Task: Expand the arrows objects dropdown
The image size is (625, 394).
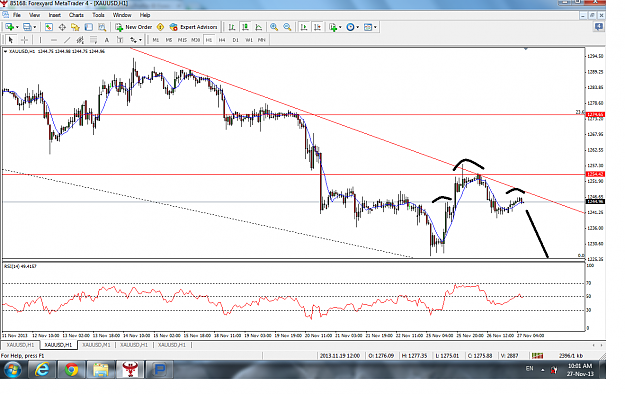Action: (140, 40)
